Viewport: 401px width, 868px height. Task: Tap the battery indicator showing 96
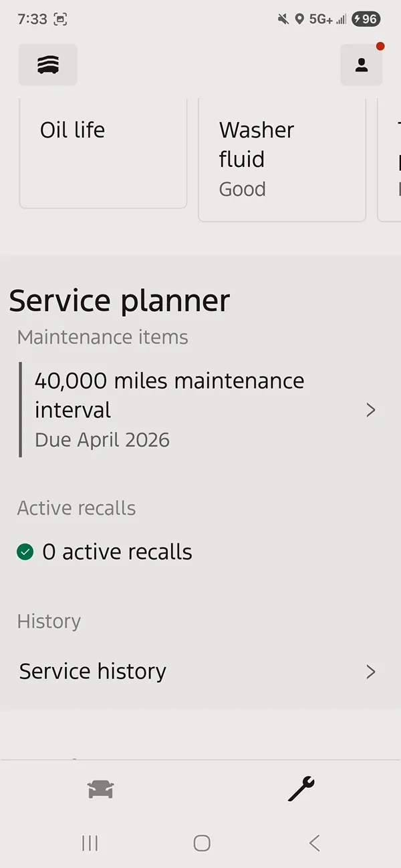pos(365,19)
